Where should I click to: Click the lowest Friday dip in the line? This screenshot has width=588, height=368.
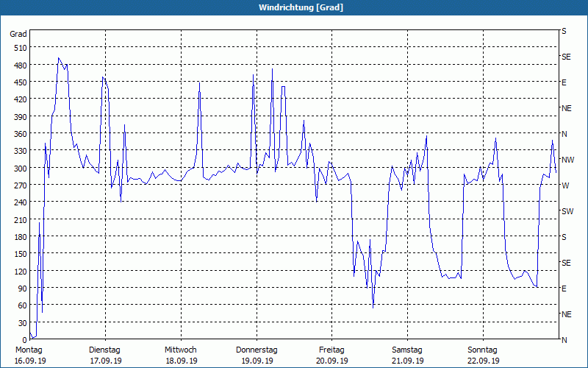click(x=373, y=308)
